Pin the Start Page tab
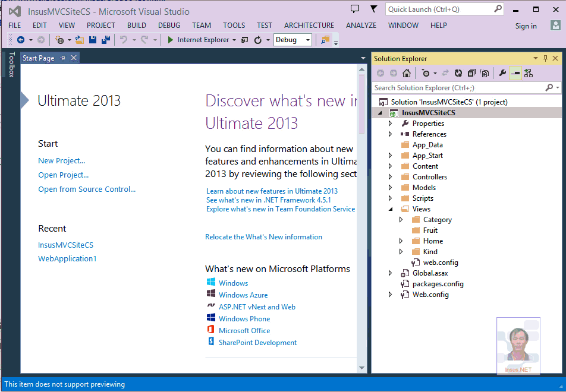The image size is (566, 392). pyautogui.click(x=63, y=58)
